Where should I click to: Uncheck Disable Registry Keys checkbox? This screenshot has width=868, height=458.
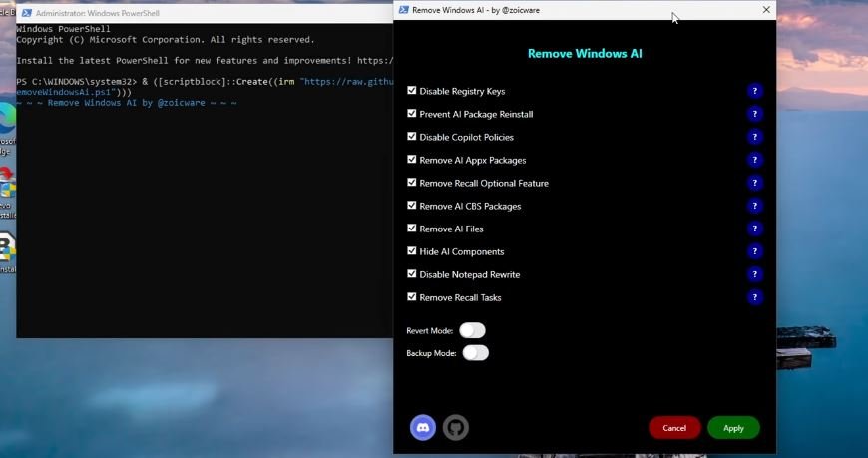coord(412,91)
